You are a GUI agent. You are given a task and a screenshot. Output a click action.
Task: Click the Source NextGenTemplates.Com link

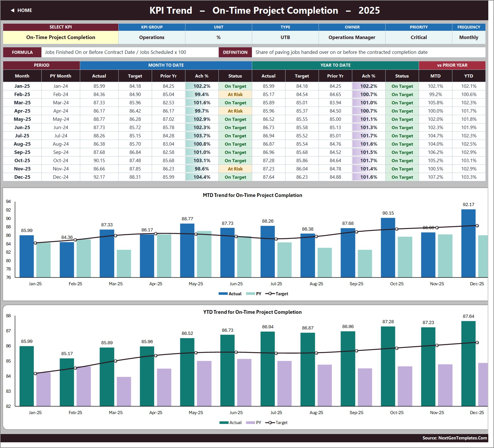[455, 438]
